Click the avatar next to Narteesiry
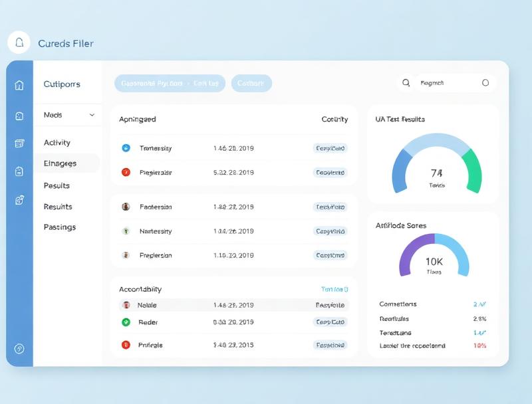The image size is (532, 404). pos(126,231)
